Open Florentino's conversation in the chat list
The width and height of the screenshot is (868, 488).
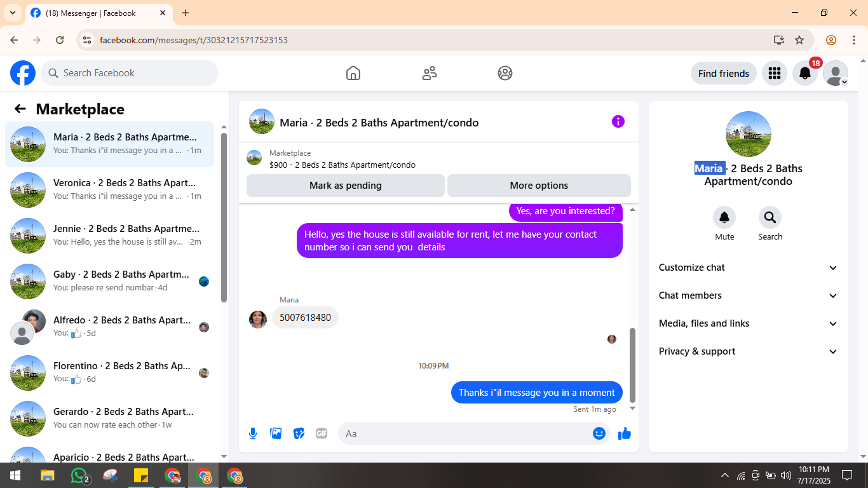[x=109, y=373]
